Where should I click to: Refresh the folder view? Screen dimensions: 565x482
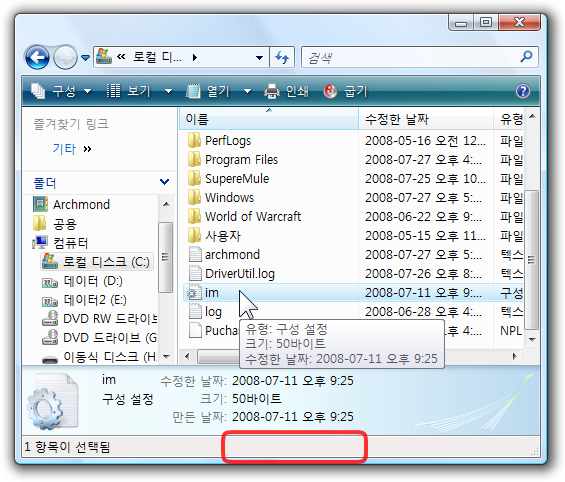tap(282, 57)
